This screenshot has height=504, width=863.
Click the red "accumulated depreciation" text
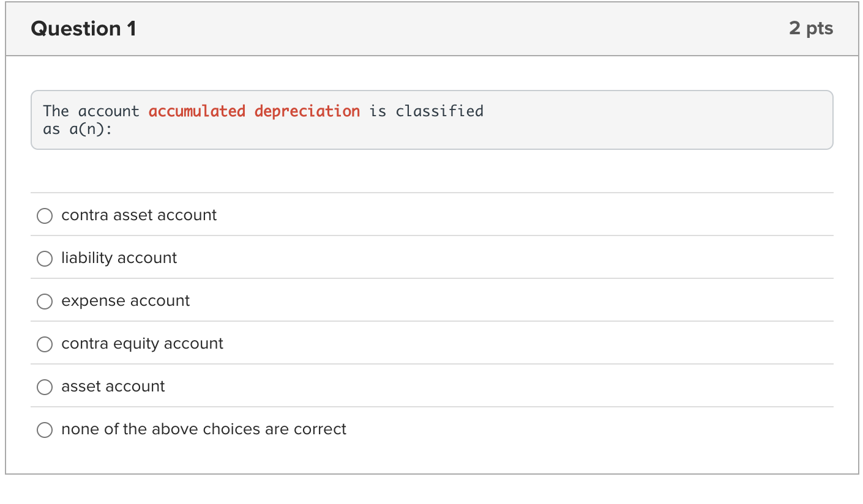point(254,111)
